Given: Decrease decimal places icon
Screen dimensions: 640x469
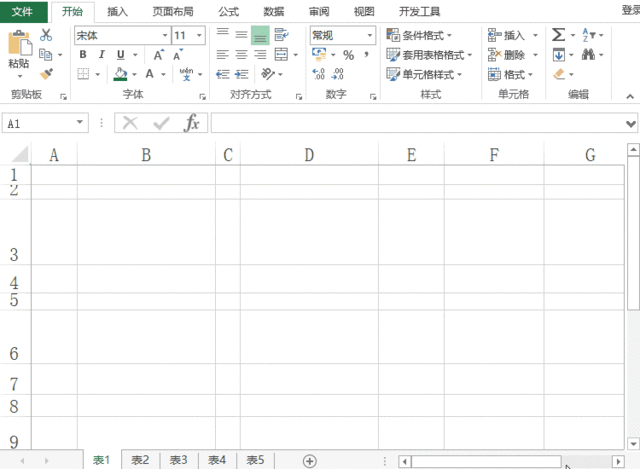Looking at the screenshot, I should (x=338, y=74).
